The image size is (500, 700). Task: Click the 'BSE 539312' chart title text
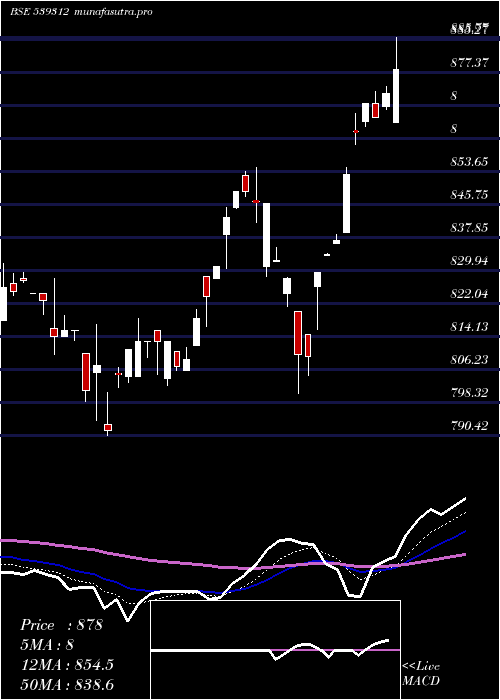(x=39, y=12)
